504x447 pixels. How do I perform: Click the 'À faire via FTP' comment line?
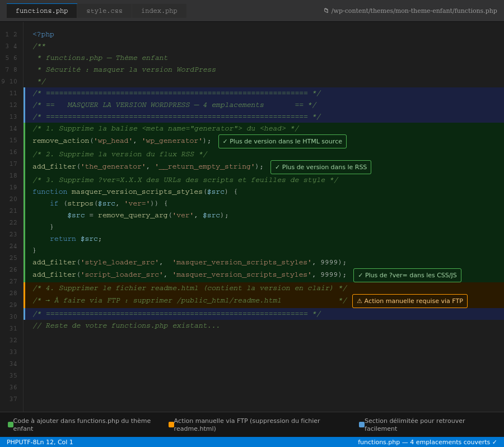[190, 300]
